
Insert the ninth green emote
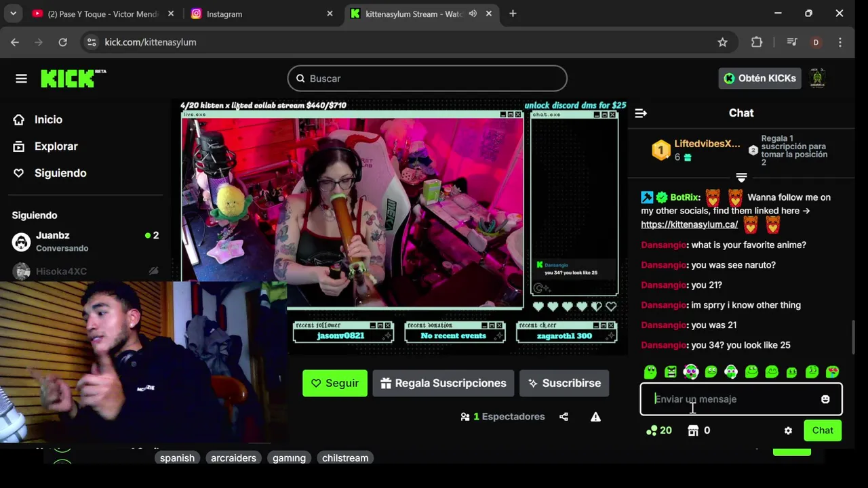tap(812, 371)
